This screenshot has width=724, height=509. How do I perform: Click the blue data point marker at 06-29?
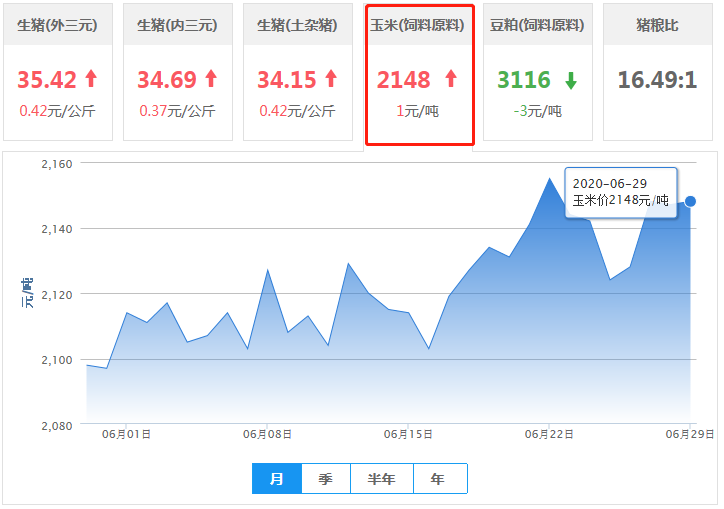pos(690,201)
